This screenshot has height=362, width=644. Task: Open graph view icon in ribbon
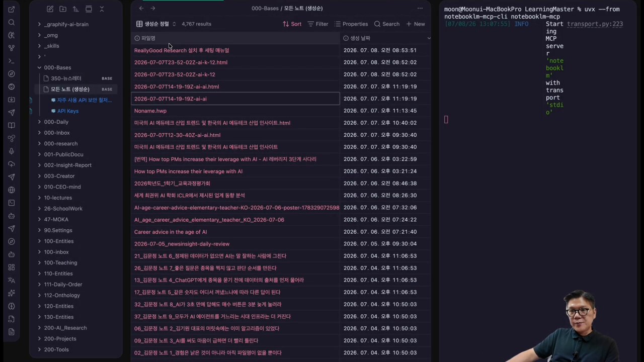12,48
